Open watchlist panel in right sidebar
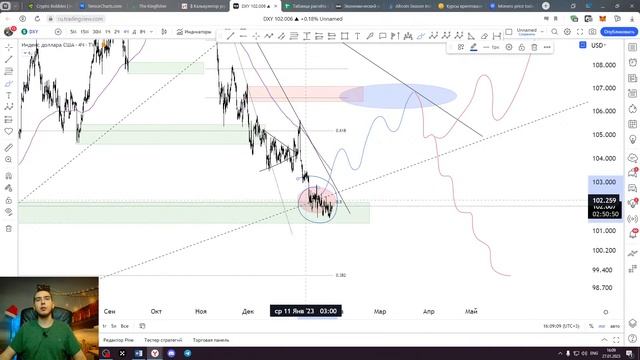The width and height of the screenshot is (640, 360). (633, 47)
